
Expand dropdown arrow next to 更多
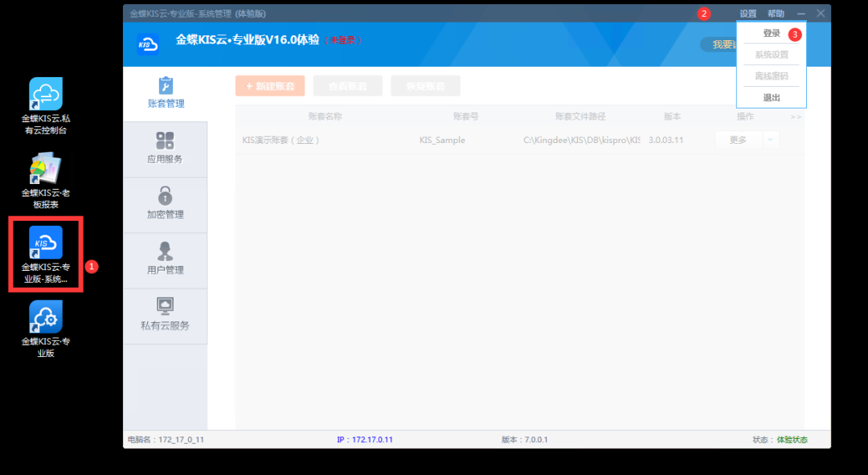pyautogui.click(x=771, y=140)
